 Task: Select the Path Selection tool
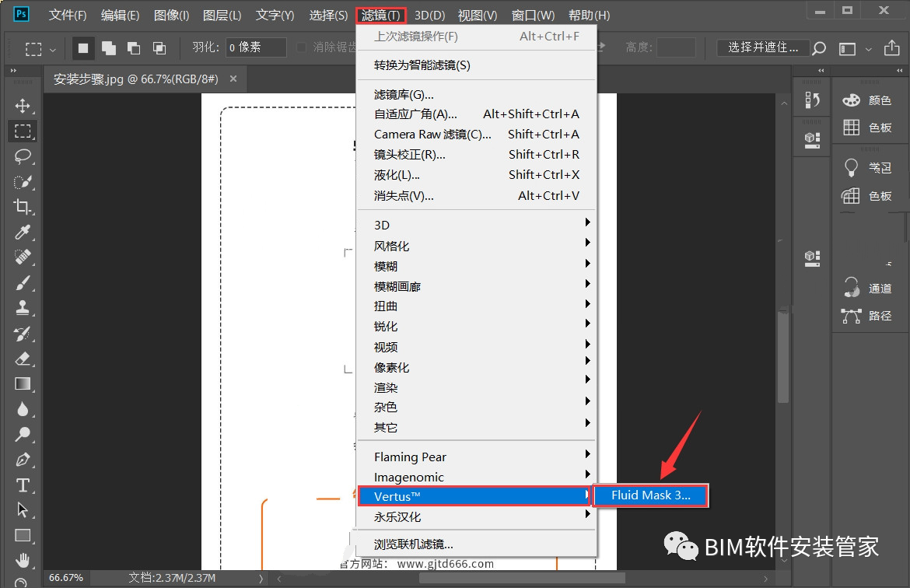tap(23, 509)
